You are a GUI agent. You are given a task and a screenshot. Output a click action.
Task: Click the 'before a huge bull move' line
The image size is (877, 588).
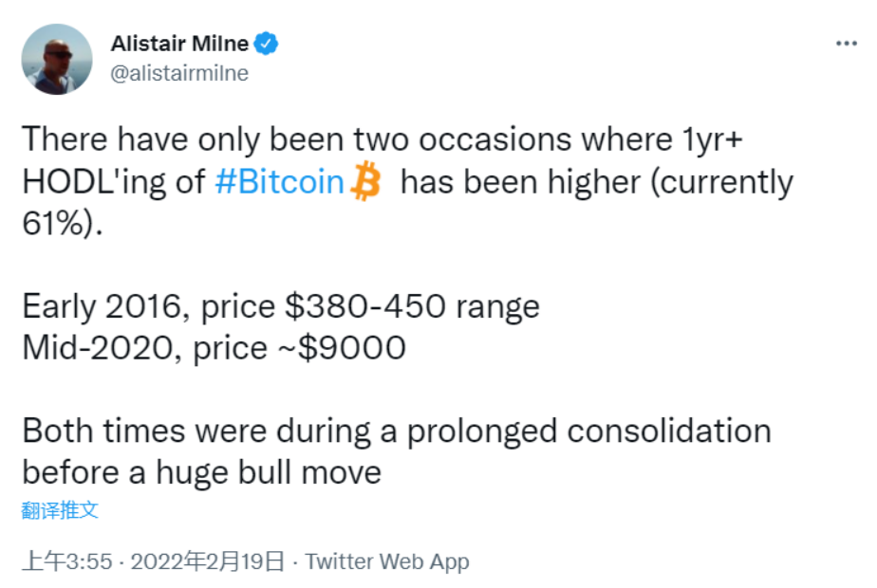pyautogui.click(x=201, y=472)
